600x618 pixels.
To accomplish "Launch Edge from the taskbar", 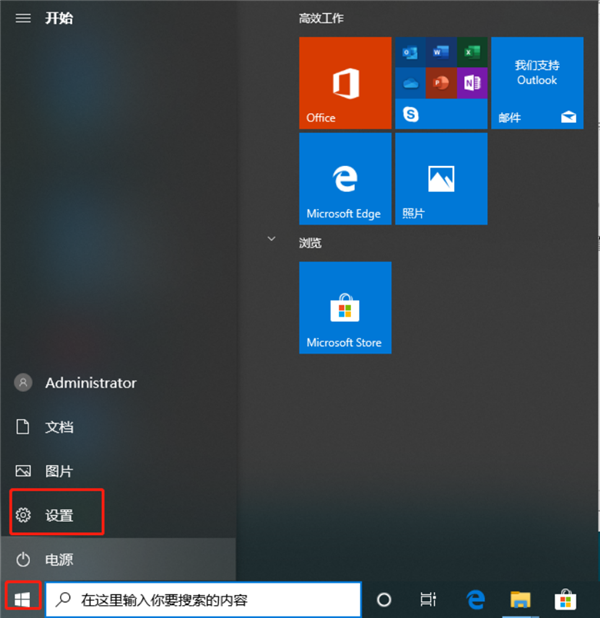I will coord(475,600).
